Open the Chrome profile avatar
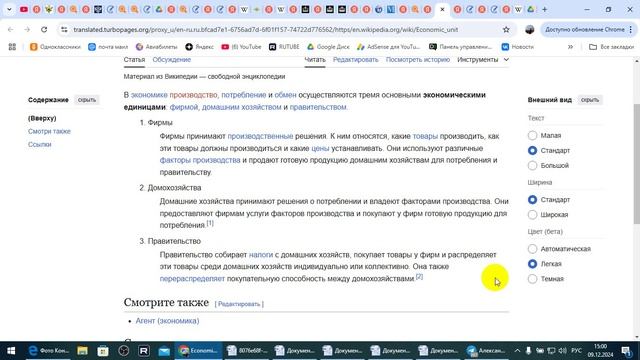The width and height of the screenshot is (640, 360). [529, 29]
